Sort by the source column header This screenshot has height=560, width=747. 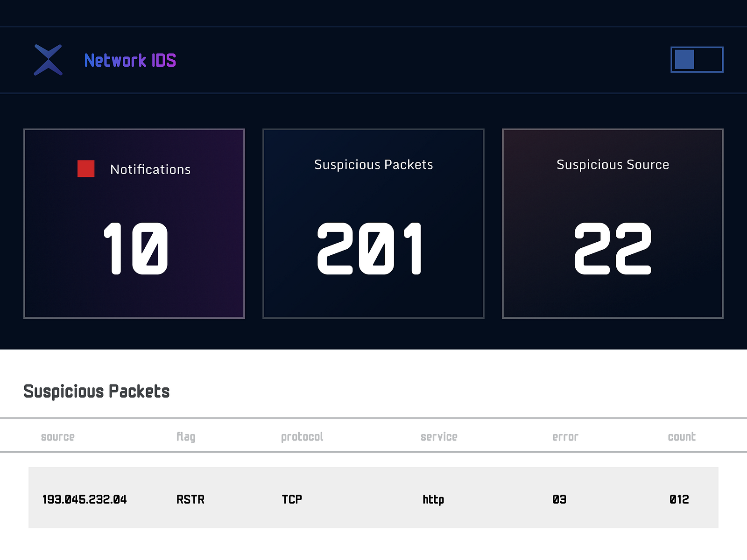click(57, 436)
